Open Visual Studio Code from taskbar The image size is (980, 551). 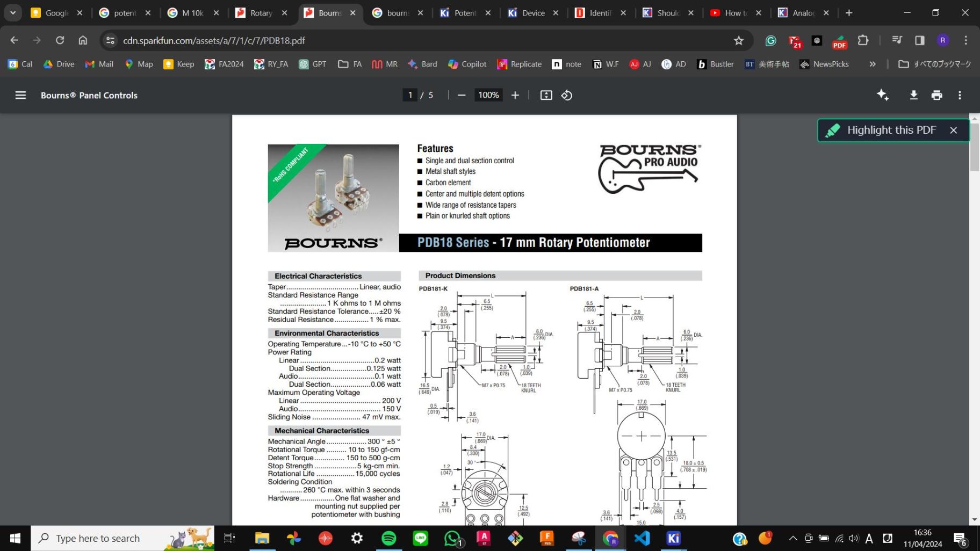pyautogui.click(x=642, y=538)
